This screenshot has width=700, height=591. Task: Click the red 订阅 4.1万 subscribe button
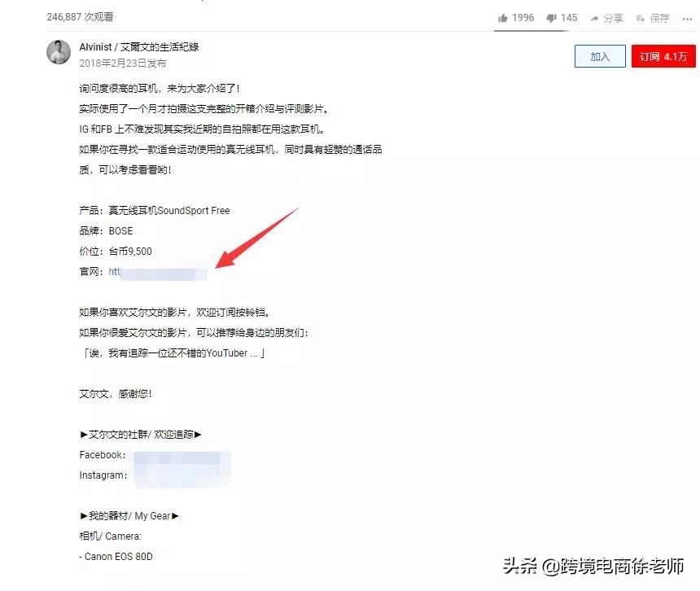[663, 56]
